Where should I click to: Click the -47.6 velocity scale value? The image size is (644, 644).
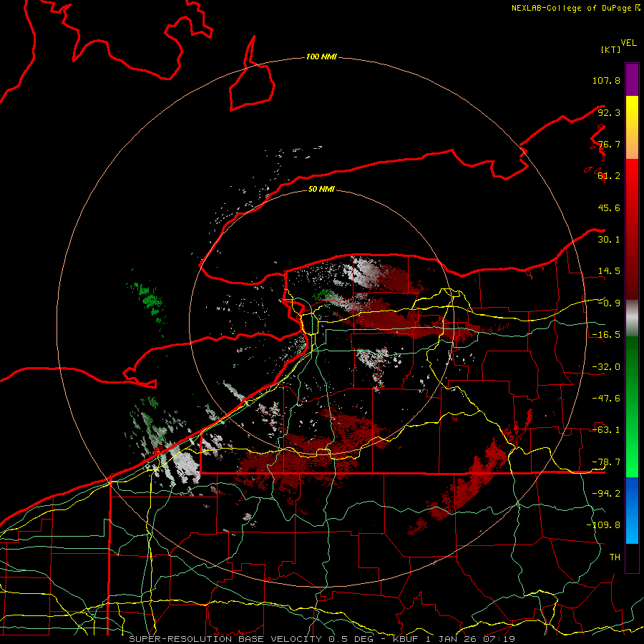[606, 399]
